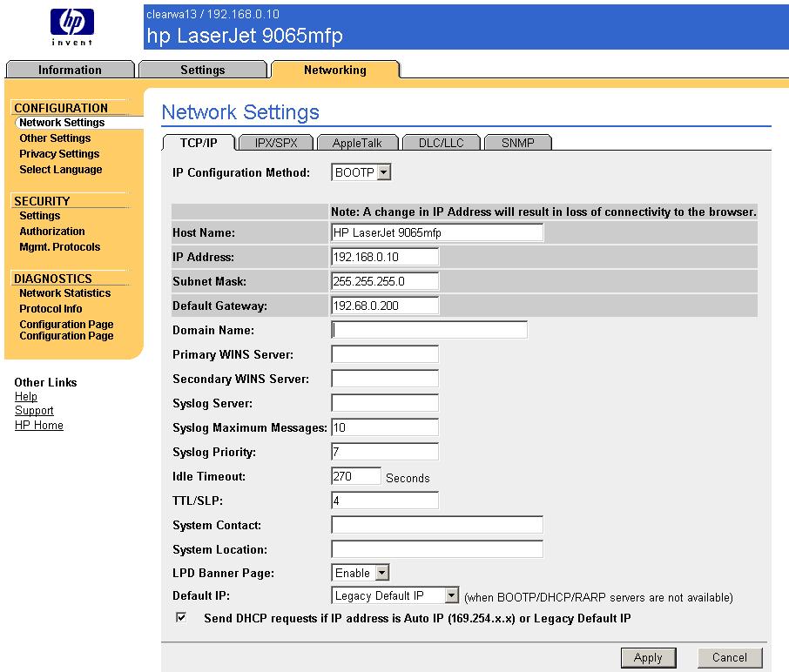Image resolution: width=789 pixels, height=672 pixels.
Task: Click the DIAGNOSTICS section heading
Action: [53, 279]
